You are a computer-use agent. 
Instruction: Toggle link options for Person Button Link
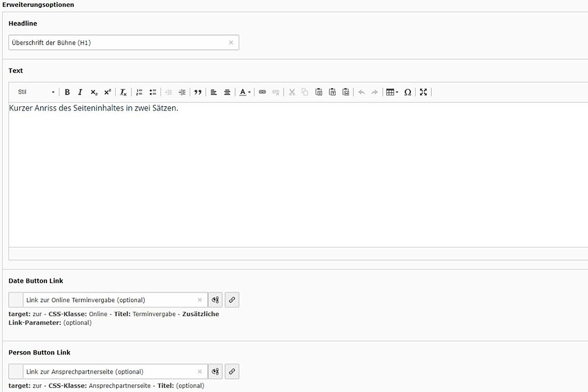coord(215,372)
